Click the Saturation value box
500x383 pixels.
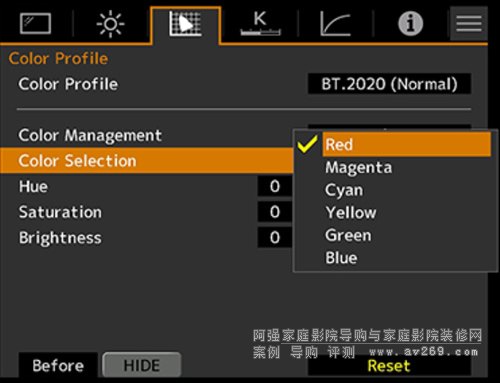tap(275, 212)
